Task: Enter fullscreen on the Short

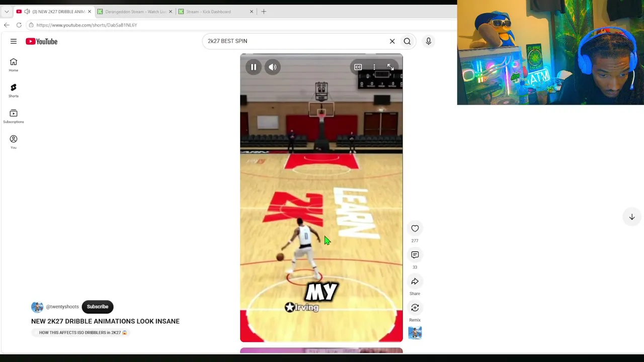Action: [x=390, y=67]
